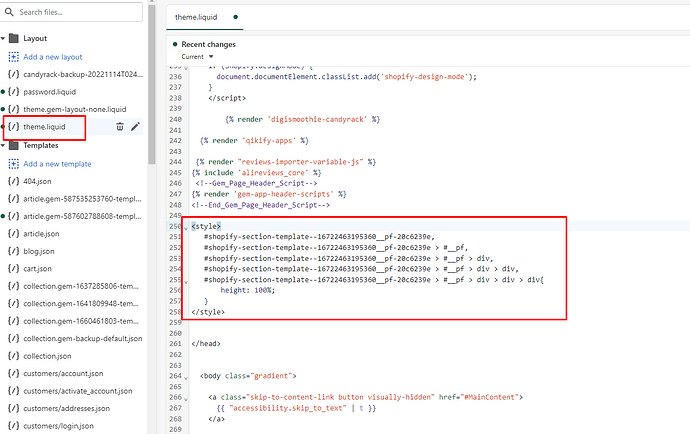This screenshot has height=434, width=690.
Task: Click Add a new layout link
Action: [x=53, y=57]
